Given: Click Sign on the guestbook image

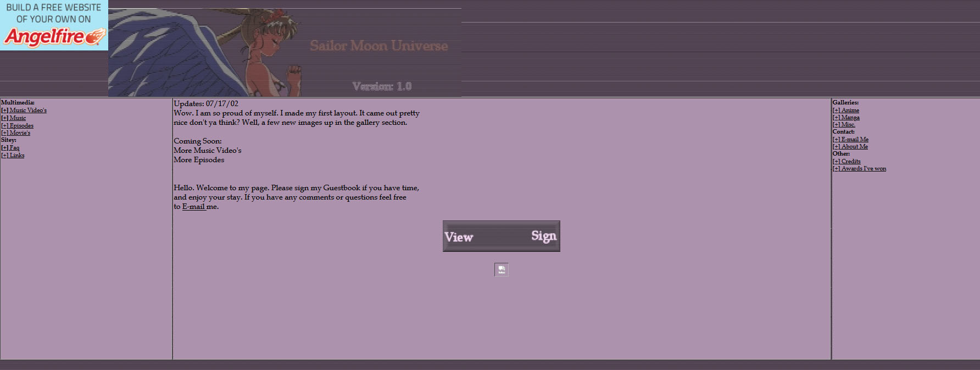Looking at the screenshot, I should [x=544, y=236].
